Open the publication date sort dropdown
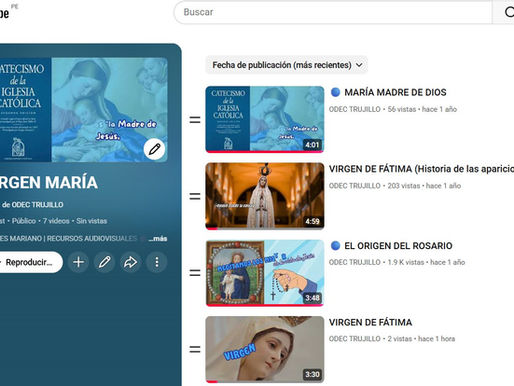This screenshot has height=386, width=514. tap(287, 65)
